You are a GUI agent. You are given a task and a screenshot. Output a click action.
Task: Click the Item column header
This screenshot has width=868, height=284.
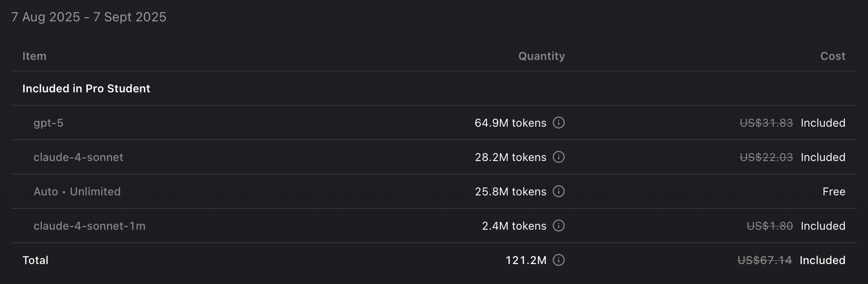(34, 56)
